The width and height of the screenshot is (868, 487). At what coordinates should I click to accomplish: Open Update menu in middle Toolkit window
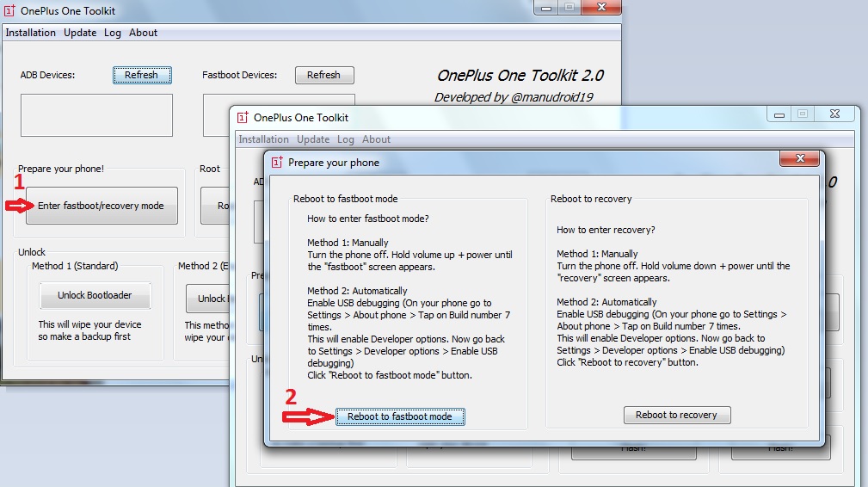(313, 139)
